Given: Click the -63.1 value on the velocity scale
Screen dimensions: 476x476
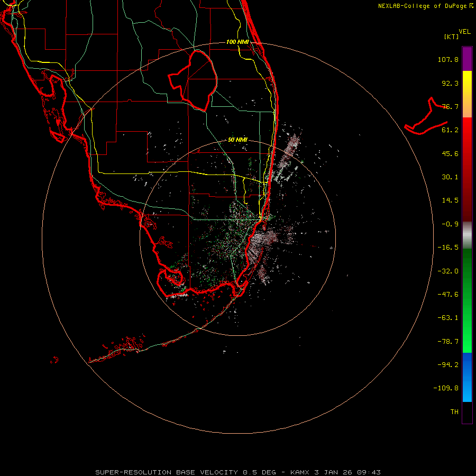Looking at the screenshot, I should click(448, 318).
